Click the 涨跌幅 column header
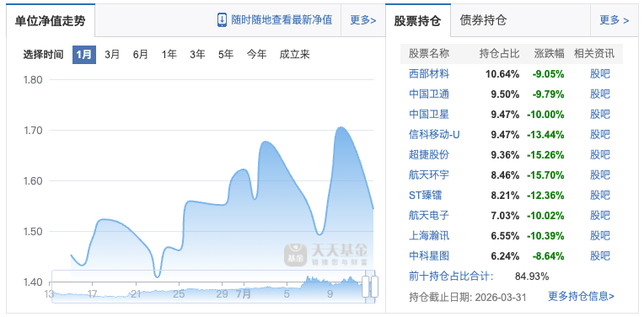644x317 pixels. tap(549, 53)
